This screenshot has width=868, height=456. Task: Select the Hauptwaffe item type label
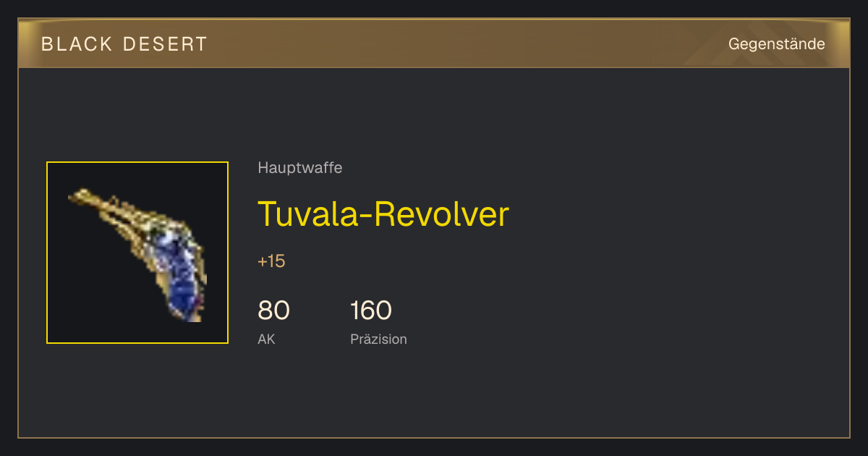pyautogui.click(x=300, y=168)
